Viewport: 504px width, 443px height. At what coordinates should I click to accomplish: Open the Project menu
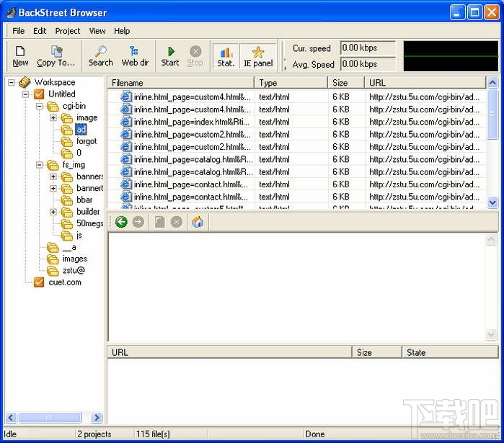(68, 31)
